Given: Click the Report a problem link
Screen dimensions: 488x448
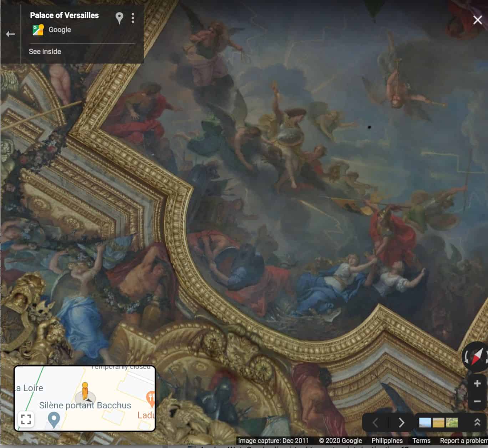Looking at the screenshot, I should pos(464,441).
